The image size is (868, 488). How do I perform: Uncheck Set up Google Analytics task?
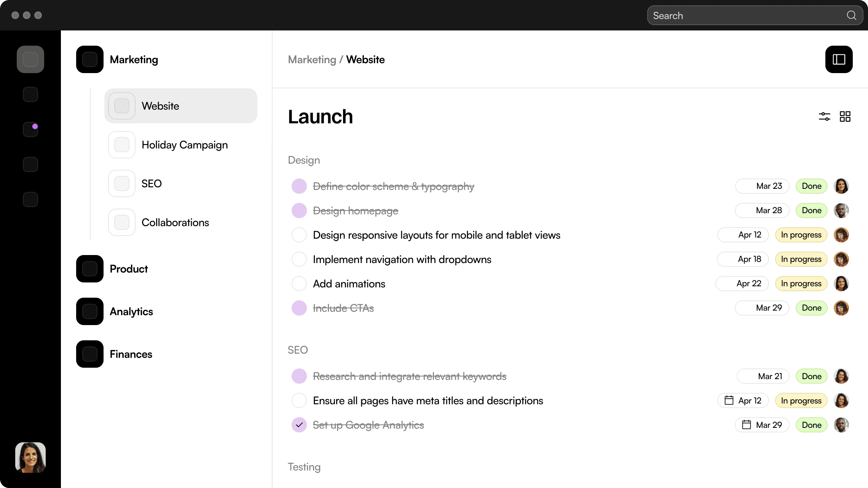pos(299,425)
